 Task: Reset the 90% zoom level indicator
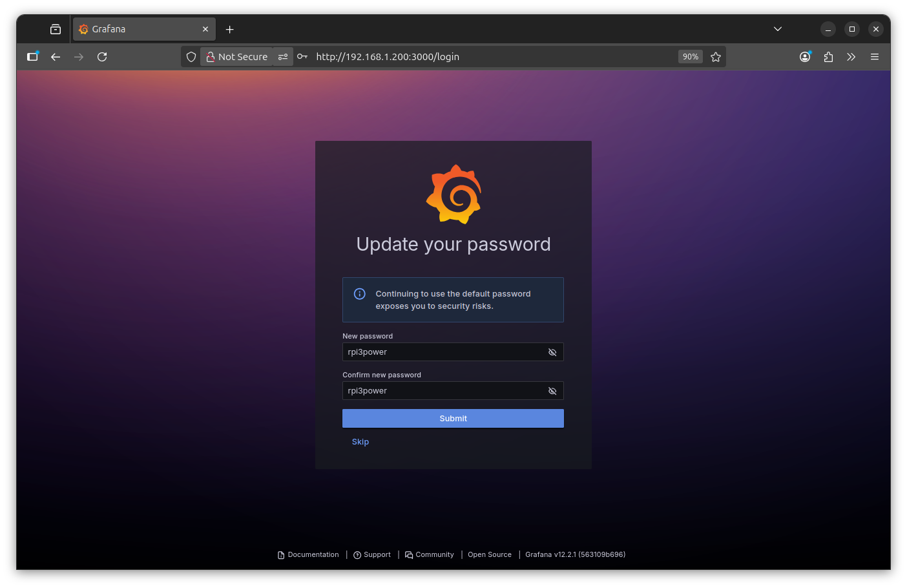click(690, 57)
